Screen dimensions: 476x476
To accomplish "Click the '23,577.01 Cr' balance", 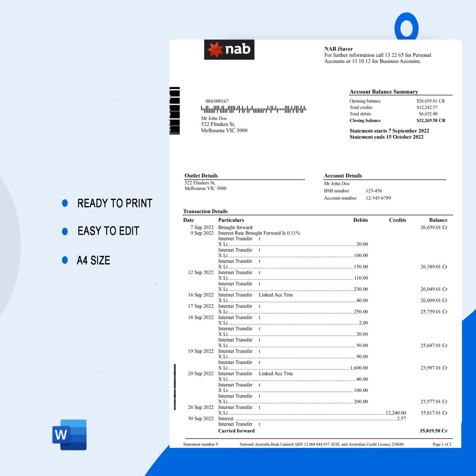I will [434, 402].
